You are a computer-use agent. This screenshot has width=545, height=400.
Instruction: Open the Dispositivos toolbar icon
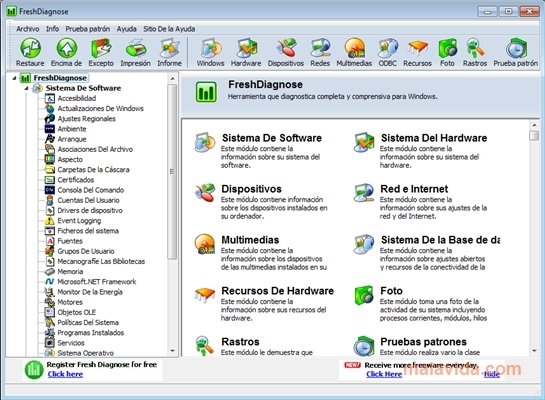pos(286,48)
